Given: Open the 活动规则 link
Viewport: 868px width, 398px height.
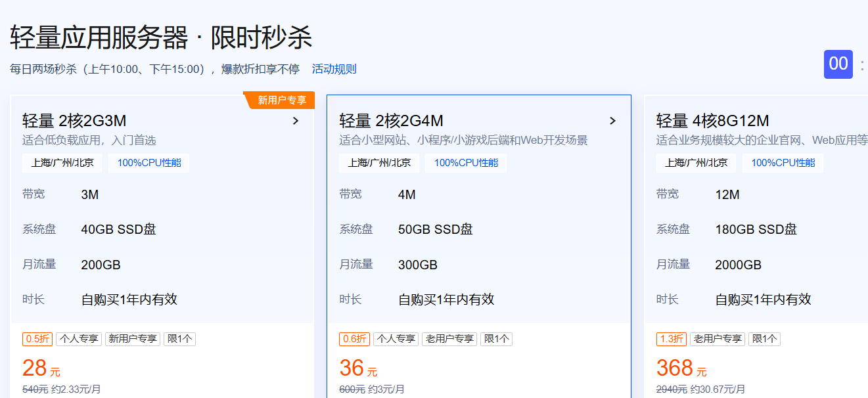Looking at the screenshot, I should point(334,69).
